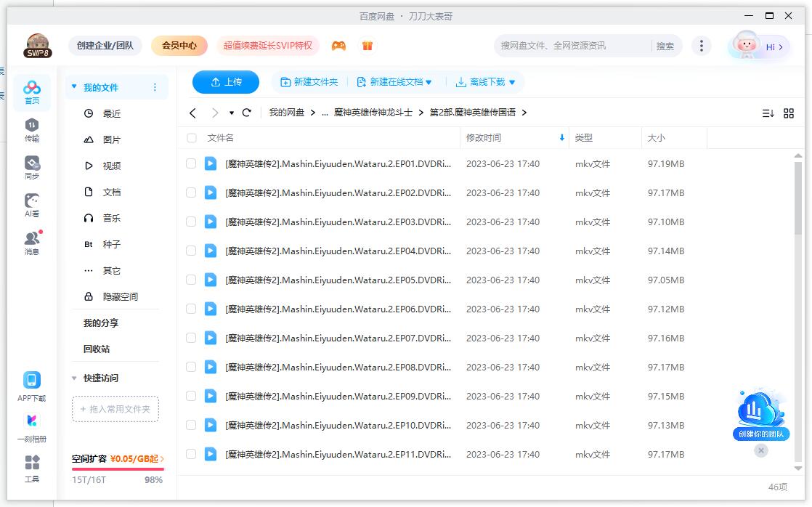812x507 pixels.
Task: Click the 创建你的团队 cloud widget
Action: click(x=760, y=415)
